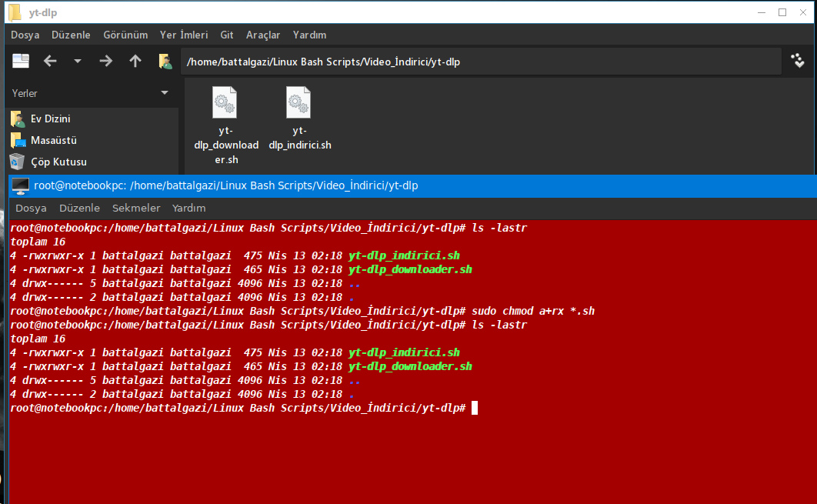Image resolution: width=817 pixels, height=504 pixels.
Task: Click the Masaüstü desktop folder icon
Action: click(18, 140)
